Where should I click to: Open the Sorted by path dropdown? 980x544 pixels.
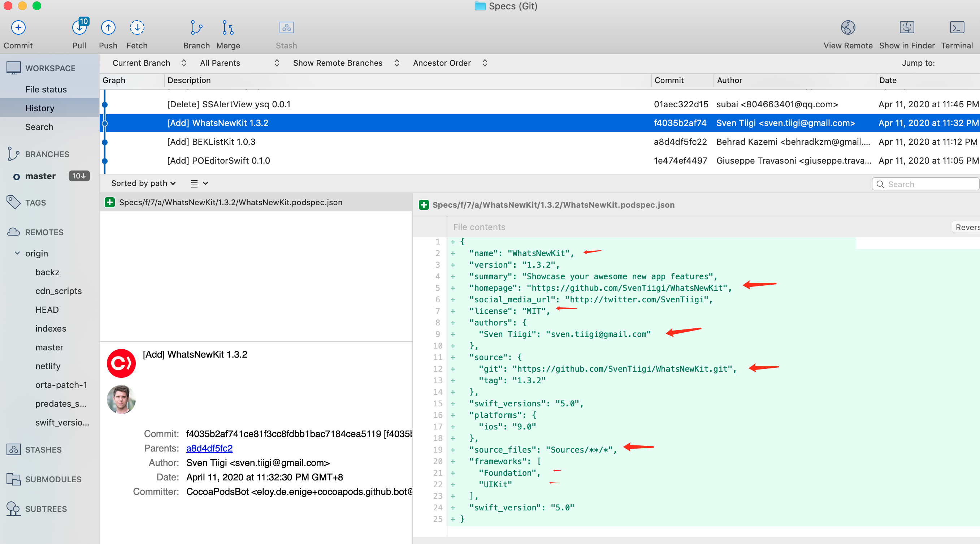[143, 184]
